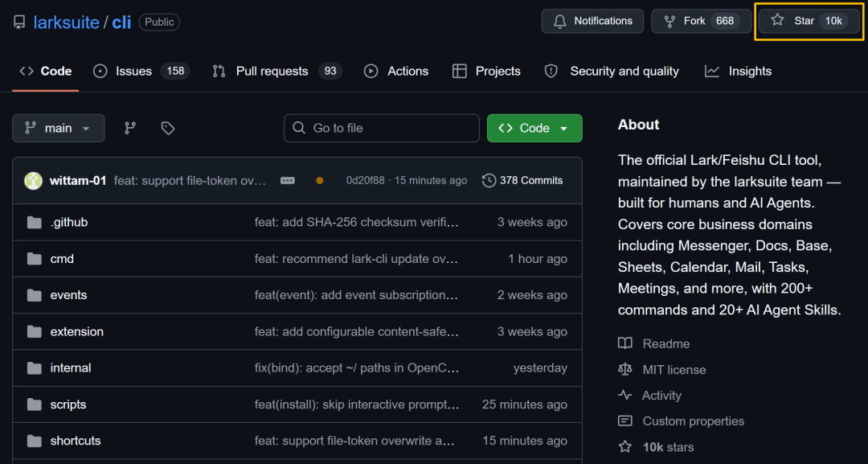Click the branches icon beside main
Viewport: 868px width, 464px height.
(130, 128)
